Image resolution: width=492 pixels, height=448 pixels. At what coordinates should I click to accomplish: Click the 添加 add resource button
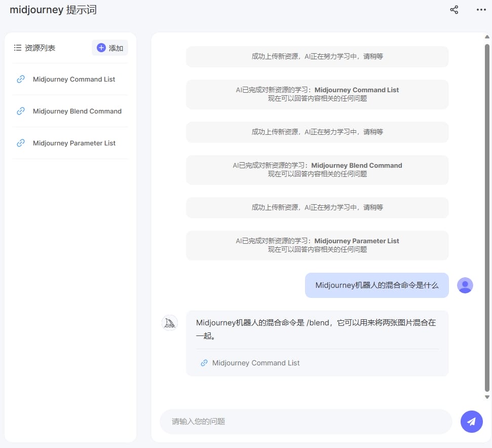pos(110,48)
